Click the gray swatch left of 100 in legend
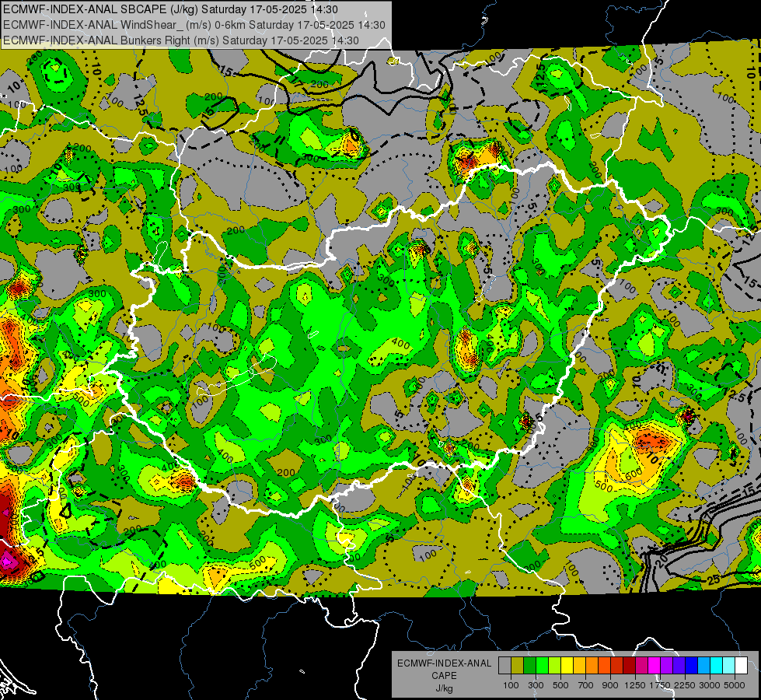 click(504, 665)
